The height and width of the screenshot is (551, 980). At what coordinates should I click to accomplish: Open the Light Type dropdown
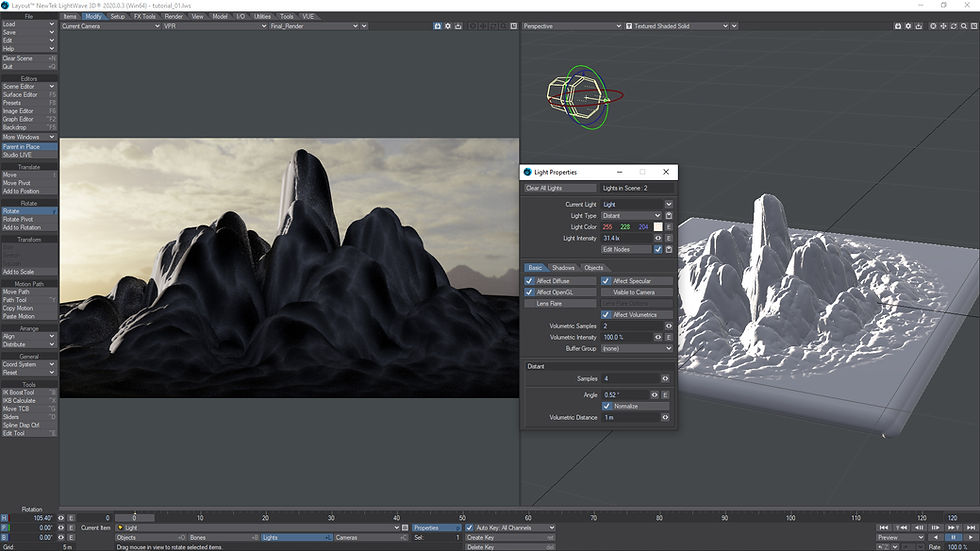click(x=632, y=216)
